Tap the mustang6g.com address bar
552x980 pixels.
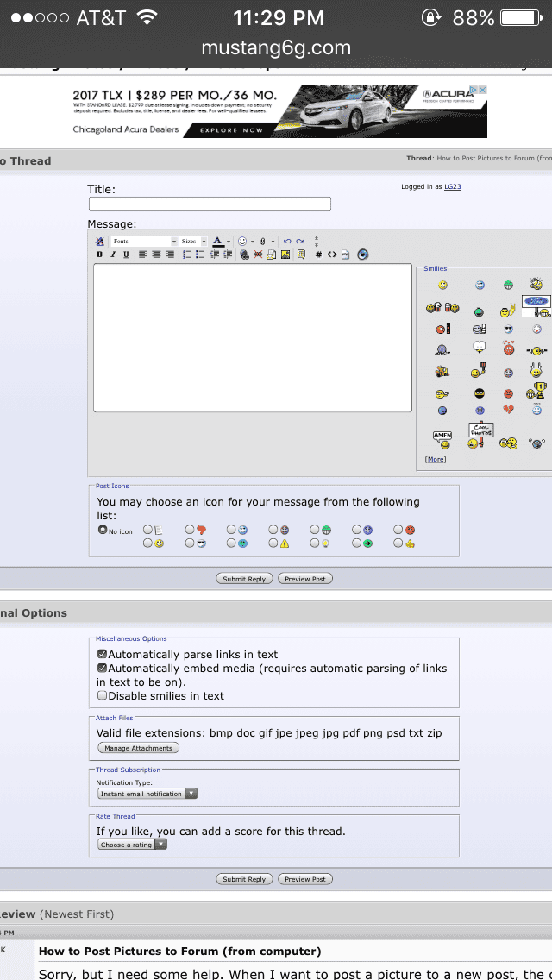pyautogui.click(x=276, y=48)
